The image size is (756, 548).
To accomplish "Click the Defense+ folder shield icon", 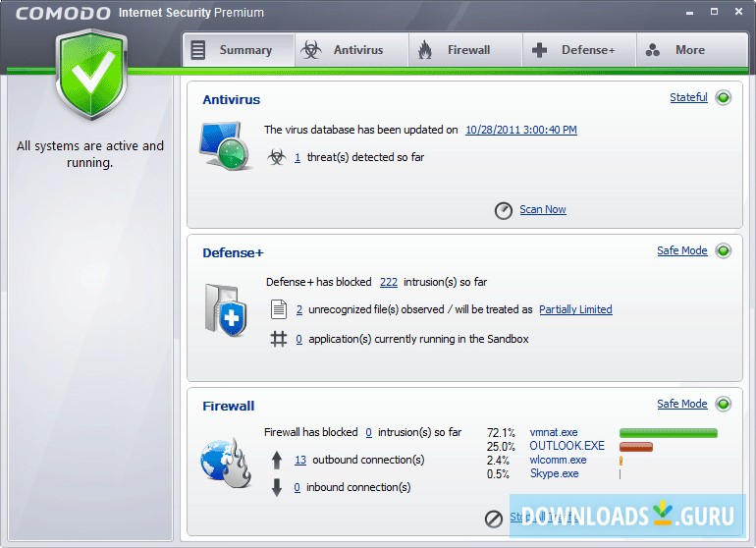I will (x=225, y=310).
